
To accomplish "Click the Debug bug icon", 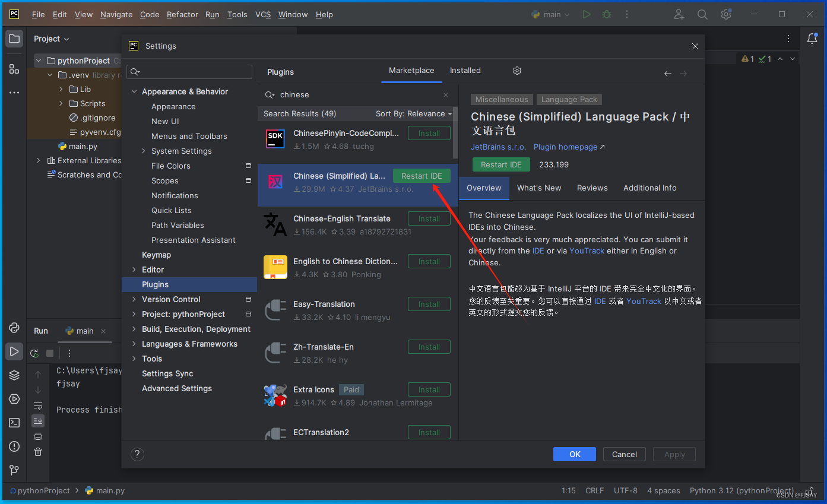I will pos(606,14).
